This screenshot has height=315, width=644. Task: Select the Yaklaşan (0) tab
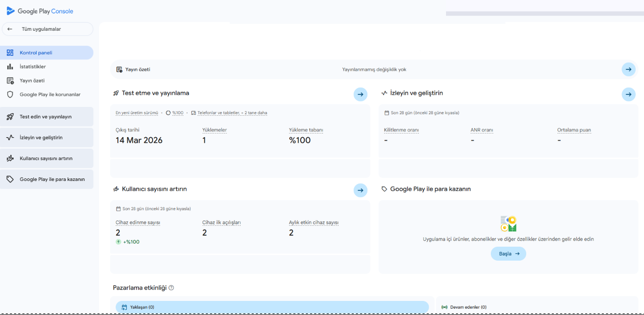click(x=272, y=307)
